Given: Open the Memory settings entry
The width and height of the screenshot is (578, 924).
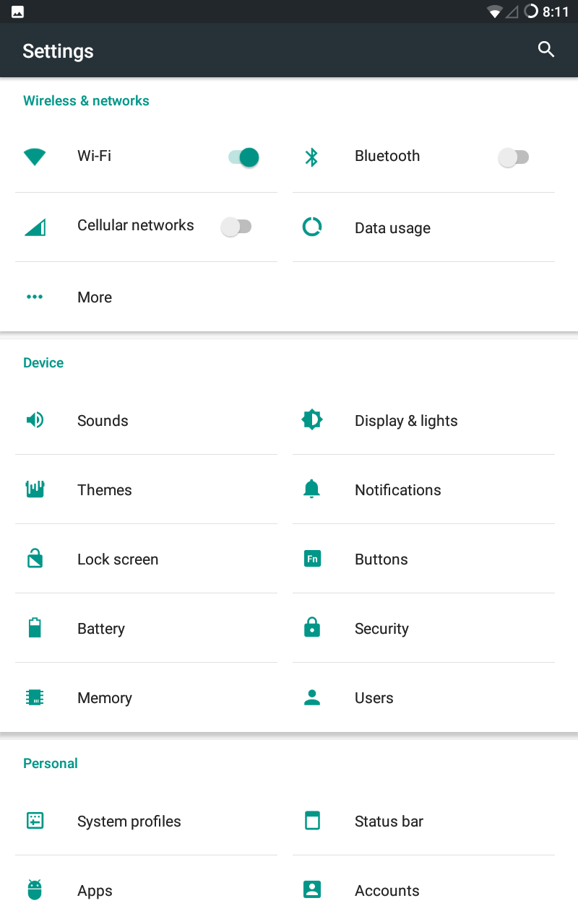Looking at the screenshot, I should tap(105, 698).
